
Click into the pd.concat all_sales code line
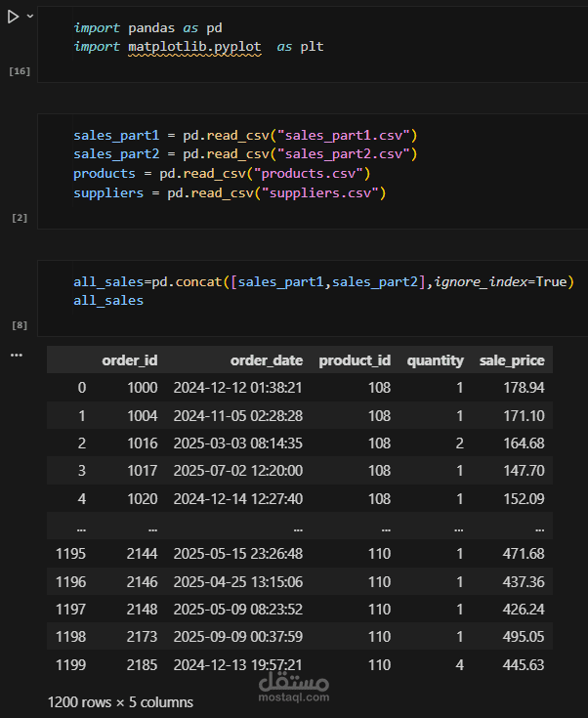click(x=323, y=281)
